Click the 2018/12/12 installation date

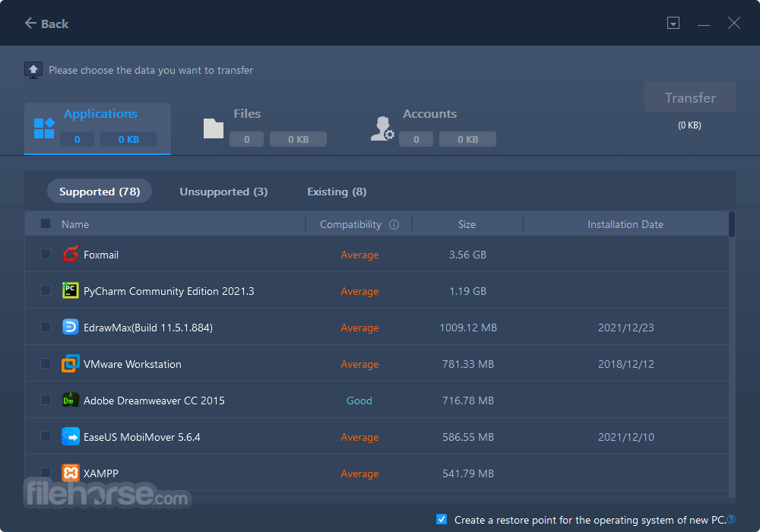click(625, 364)
